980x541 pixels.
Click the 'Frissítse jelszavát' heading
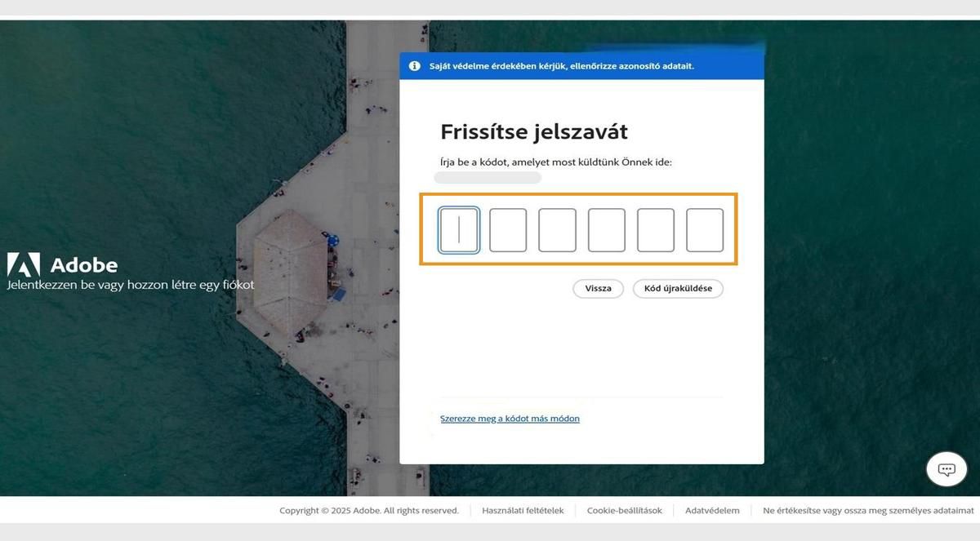pyautogui.click(x=534, y=131)
